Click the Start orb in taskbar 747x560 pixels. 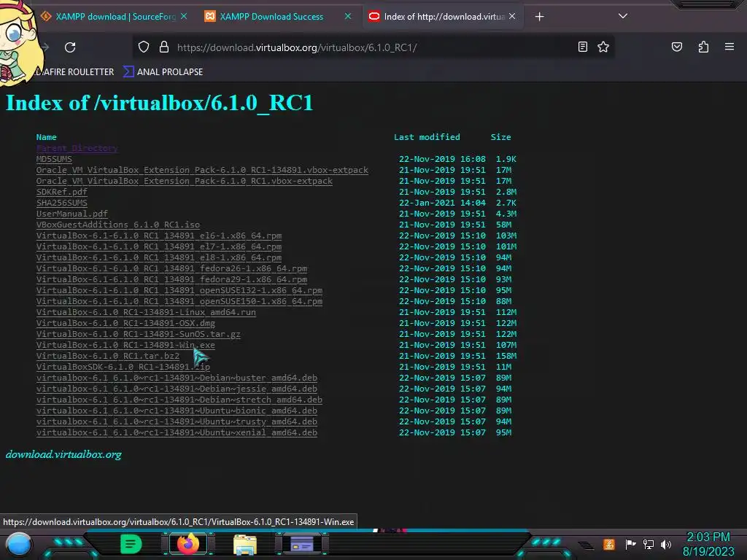coord(19,544)
